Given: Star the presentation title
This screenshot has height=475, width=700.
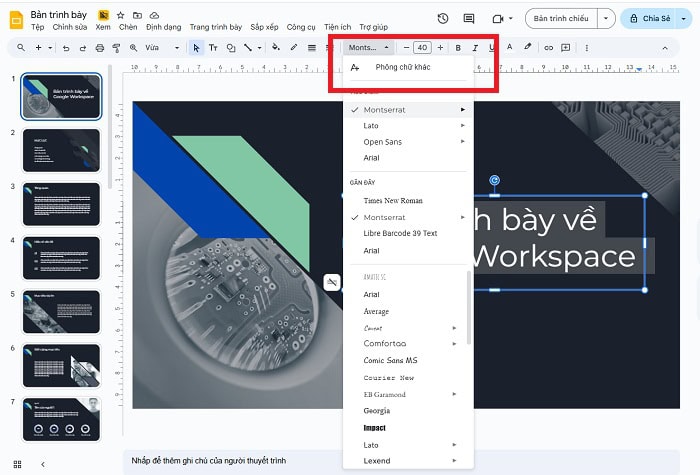Looking at the screenshot, I should coord(121,16).
